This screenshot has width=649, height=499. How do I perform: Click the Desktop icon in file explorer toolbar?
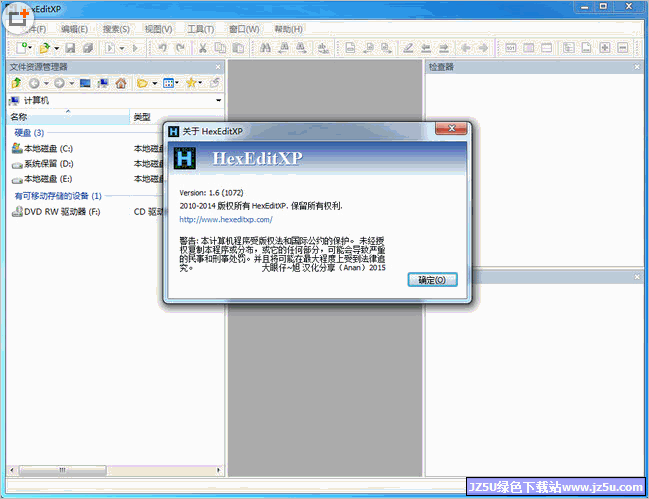(x=85, y=83)
